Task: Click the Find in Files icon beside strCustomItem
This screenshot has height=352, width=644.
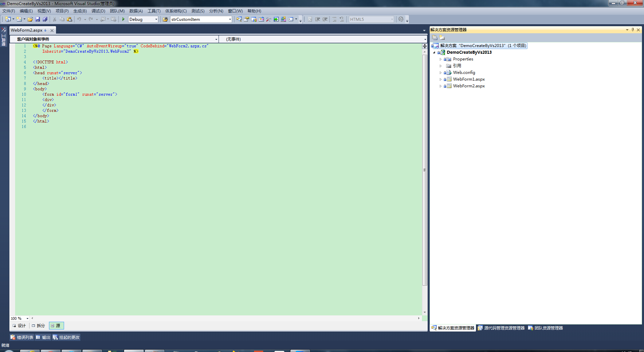Action: pos(165,19)
